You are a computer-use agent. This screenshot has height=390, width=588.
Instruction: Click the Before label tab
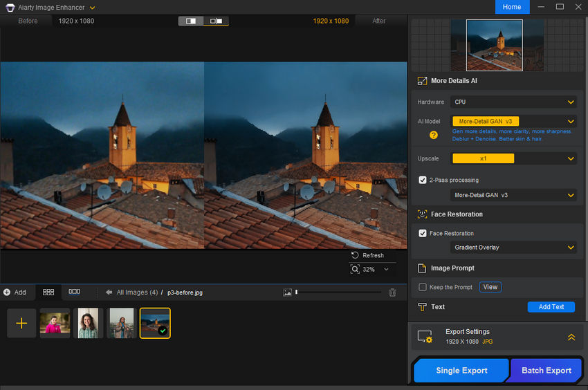coord(28,21)
